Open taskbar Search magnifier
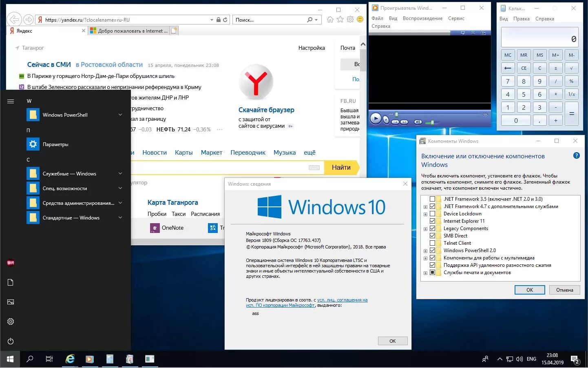This screenshot has width=588, height=368. (29, 359)
